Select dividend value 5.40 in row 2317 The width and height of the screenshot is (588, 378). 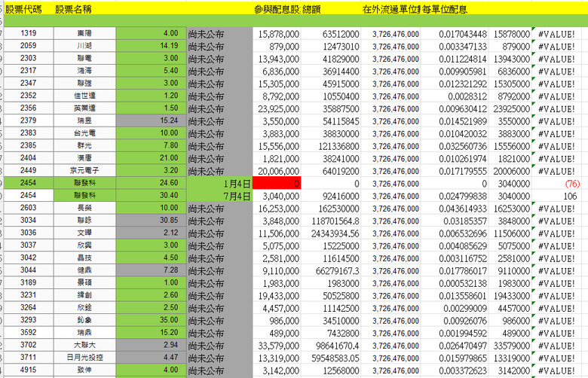[151, 71]
